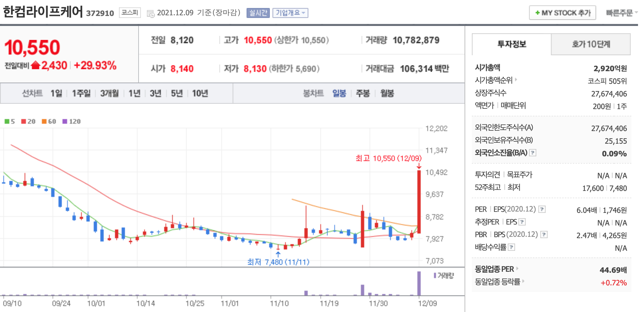Toggle the 60-day moving average orange swatch
Image resolution: width=644 pixels, height=312 pixels.
tap(44, 121)
